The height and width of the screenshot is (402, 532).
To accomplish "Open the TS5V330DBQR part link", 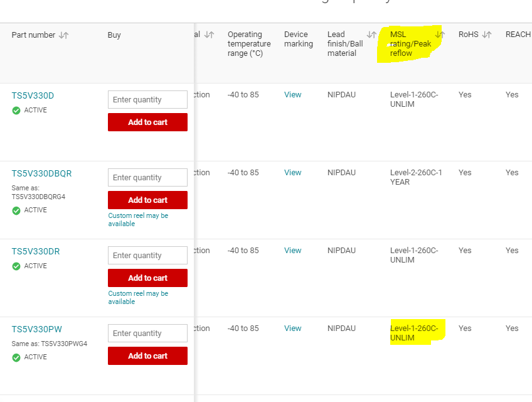I will point(41,173).
